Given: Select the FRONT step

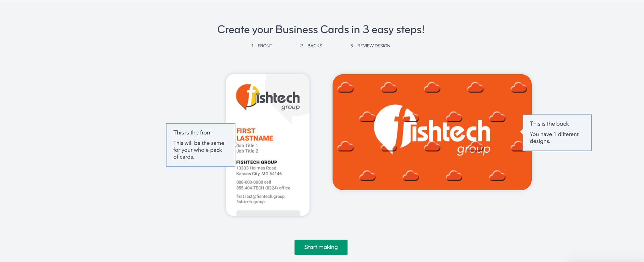Looking at the screenshot, I should click(265, 46).
